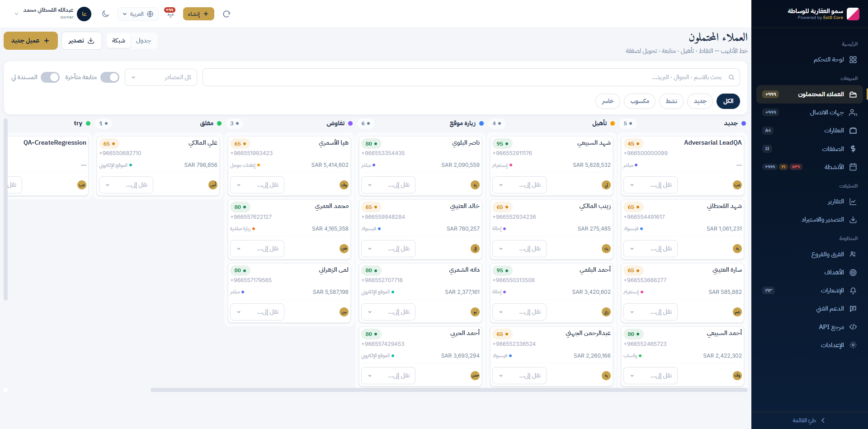Click the تصدير export button
This screenshot has height=429, width=868.
point(82,41)
